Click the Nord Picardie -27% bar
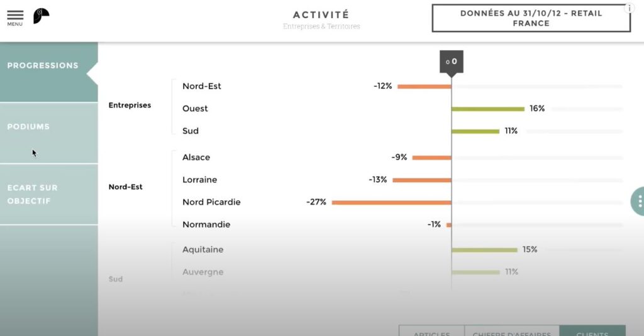 coord(391,202)
